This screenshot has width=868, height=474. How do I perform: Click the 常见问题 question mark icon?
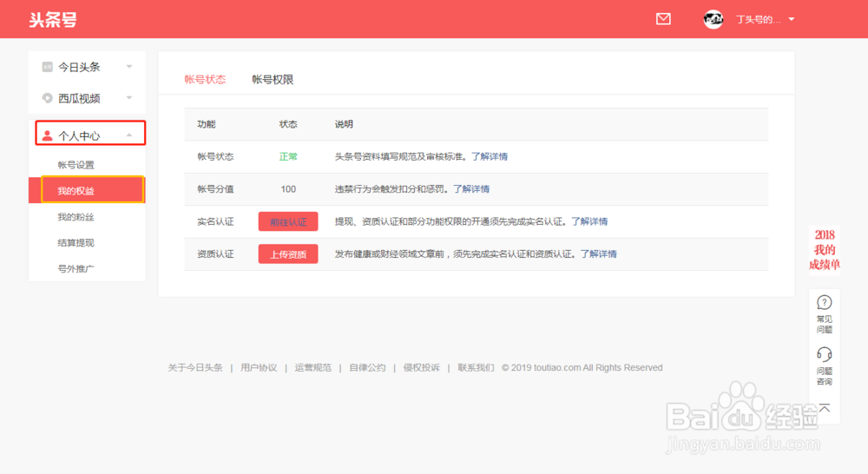[x=825, y=302]
